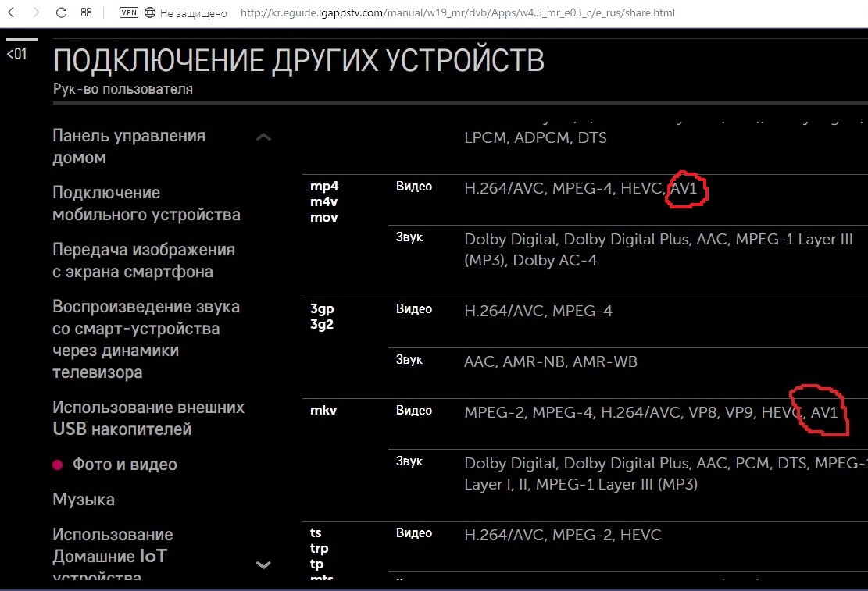
Task: Open the 'Музыка' sidebar item
Action: pyautogui.click(x=84, y=500)
